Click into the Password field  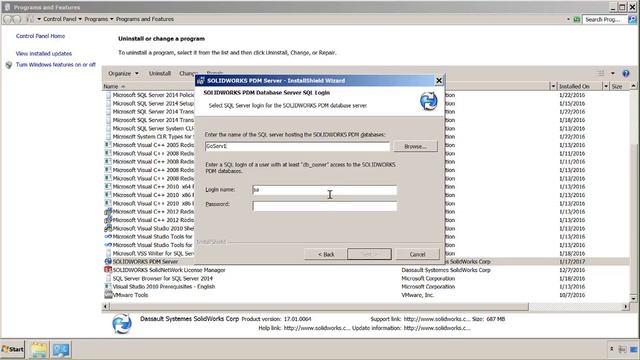click(x=324, y=206)
